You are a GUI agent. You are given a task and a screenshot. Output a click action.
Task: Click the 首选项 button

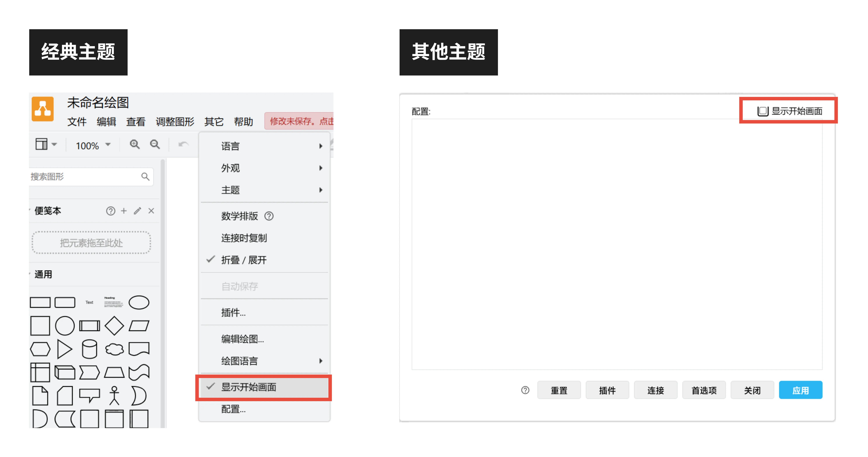click(704, 390)
